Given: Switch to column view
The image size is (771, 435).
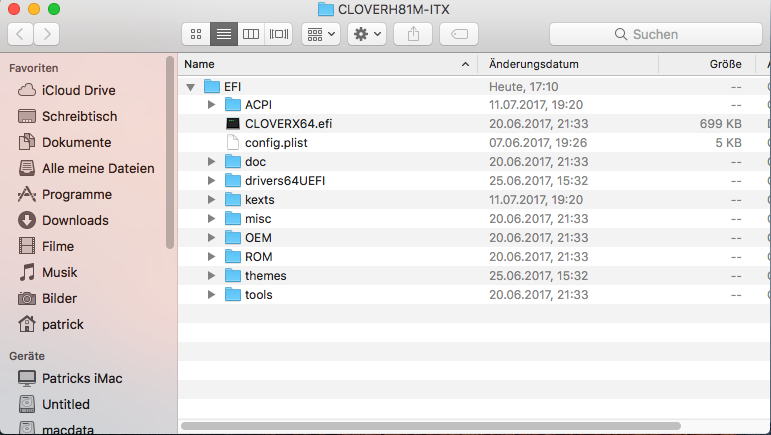Looking at the screenshot, I should (x=251, y=34).
